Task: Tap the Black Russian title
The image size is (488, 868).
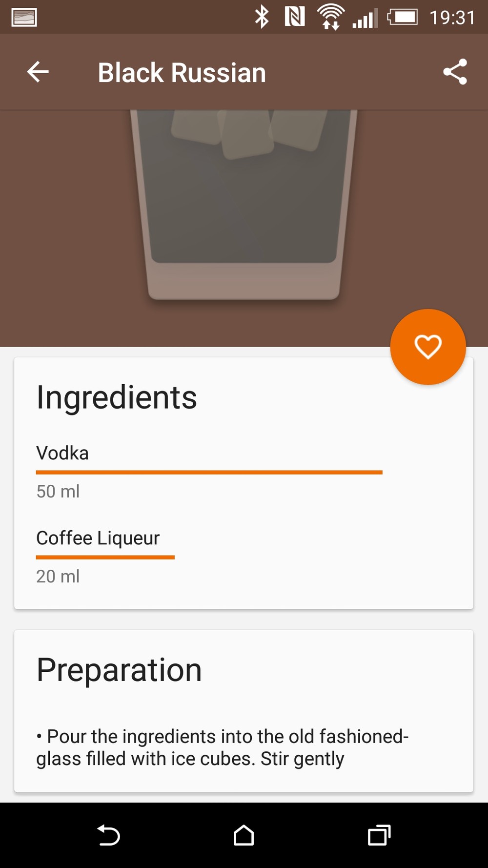Action: coord(182,73)
